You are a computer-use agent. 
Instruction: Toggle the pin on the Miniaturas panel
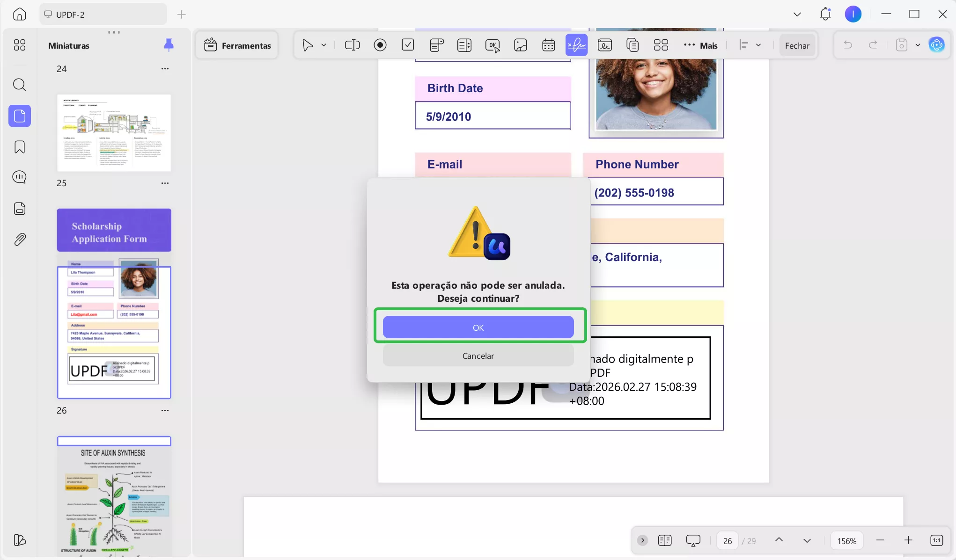point(169,44)
